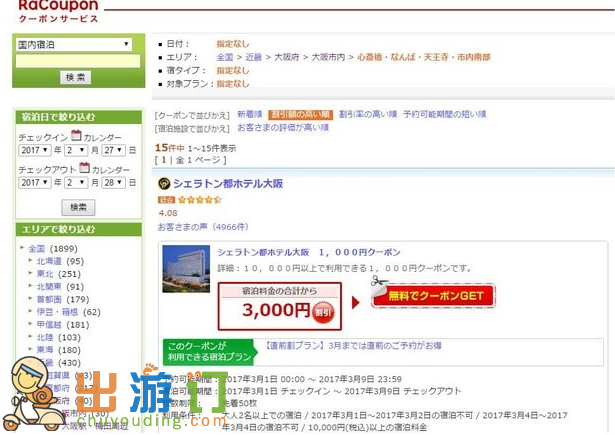Open the 国内宿泊 category dropdown
615x435 pixels.
(74, 44)
